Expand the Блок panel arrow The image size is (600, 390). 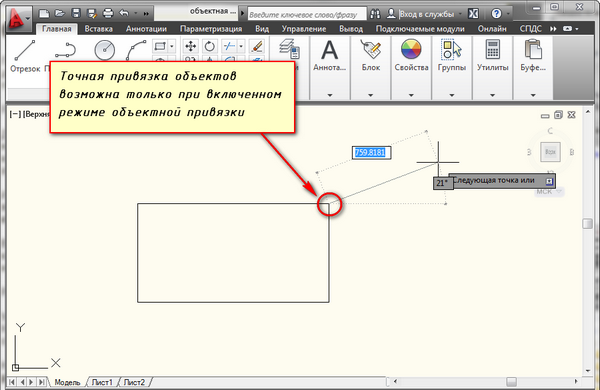(x=370, y=95)
